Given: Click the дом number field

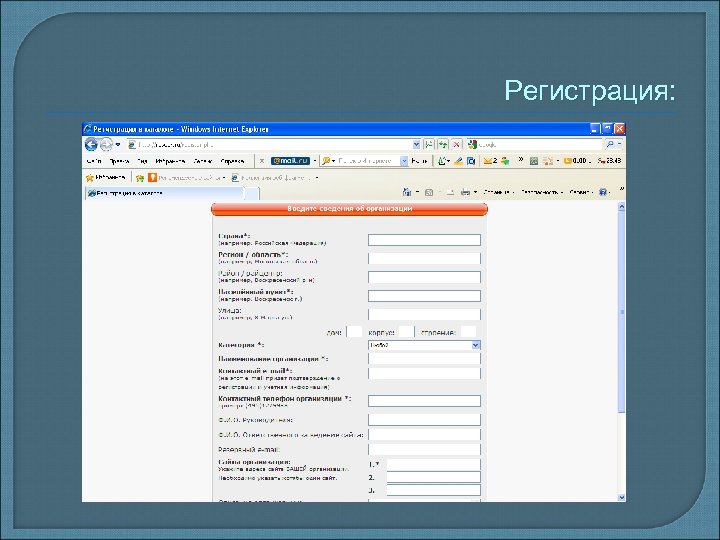Looking at the screenshot, I should click(354, 332).
